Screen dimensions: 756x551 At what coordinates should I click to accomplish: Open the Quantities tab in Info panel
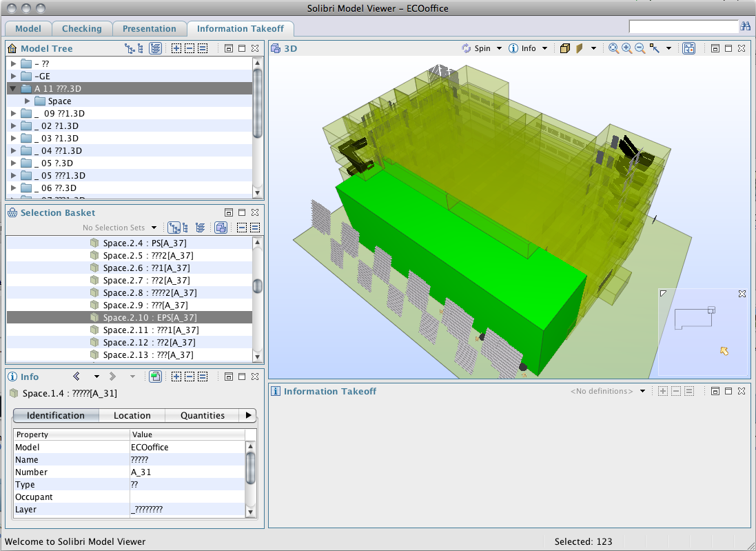[x=202, y=415]
